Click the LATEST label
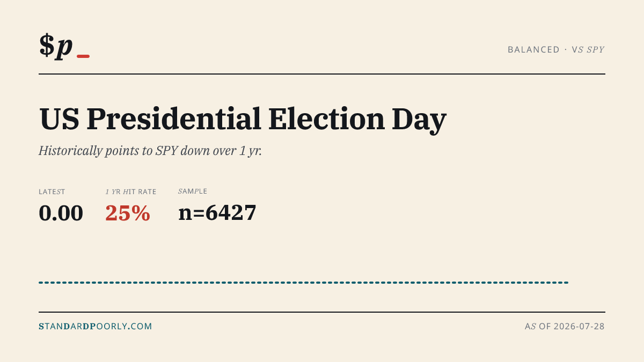The height and width of the screenshot is (362, 644). 52,191
